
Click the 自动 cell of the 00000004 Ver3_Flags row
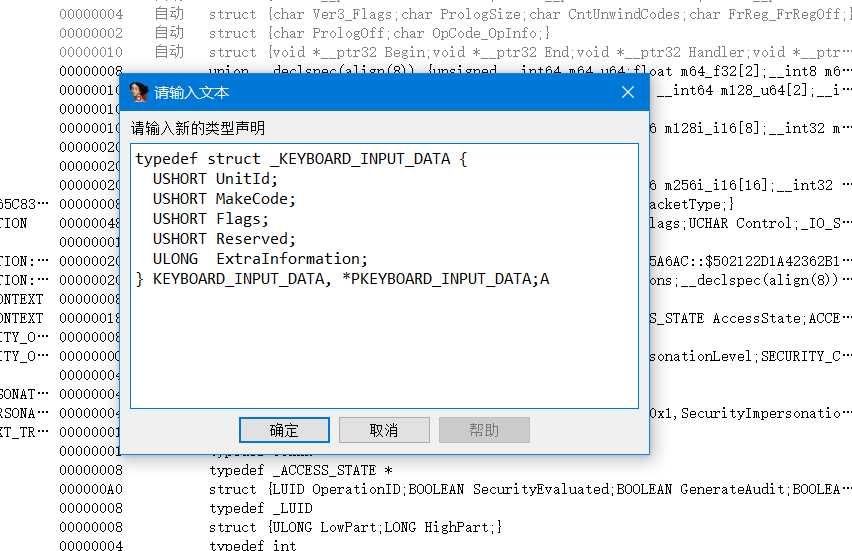pos(169,14)
